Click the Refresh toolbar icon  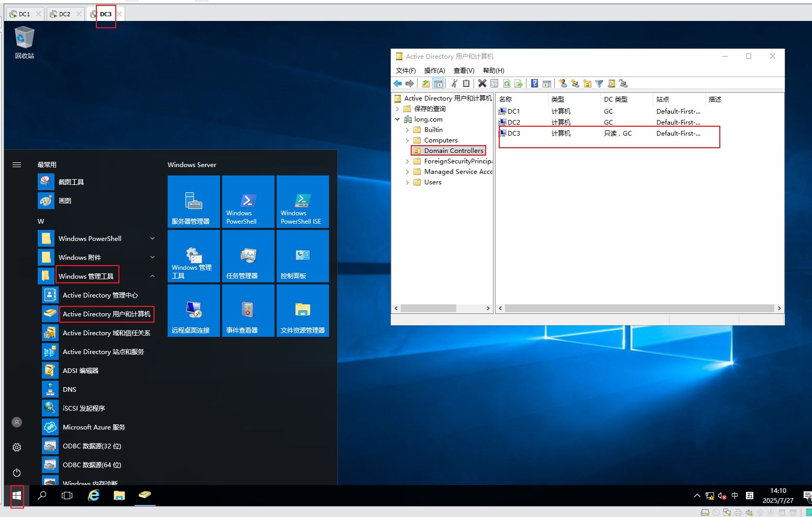pos(507,83)
